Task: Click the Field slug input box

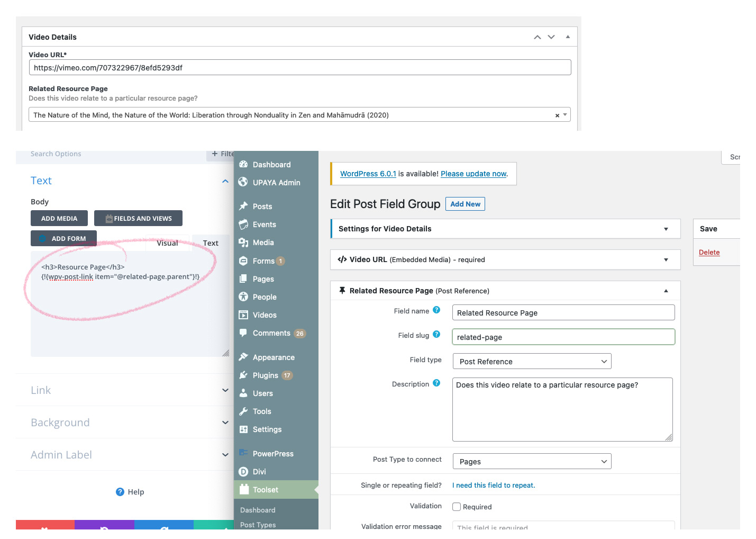Action: click(x=563, y=337)
